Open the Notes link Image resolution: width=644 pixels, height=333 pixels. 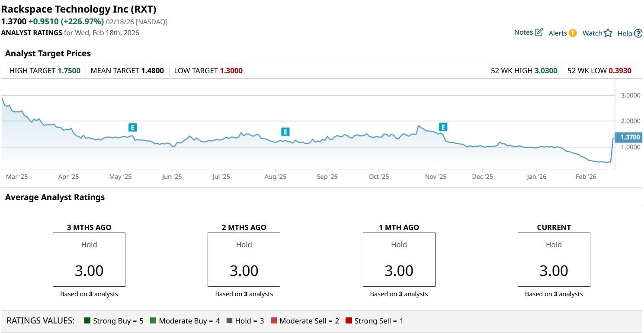pos(523,32)
